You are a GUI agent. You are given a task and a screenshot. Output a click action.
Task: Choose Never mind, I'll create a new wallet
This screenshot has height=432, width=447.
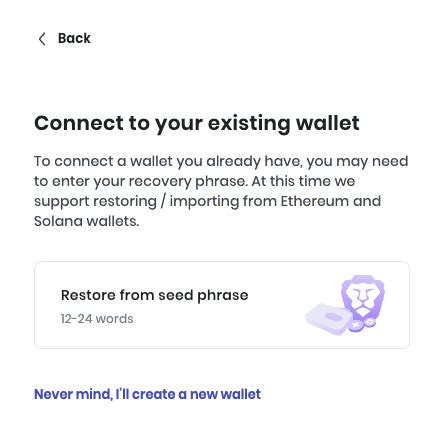(147, 394)
